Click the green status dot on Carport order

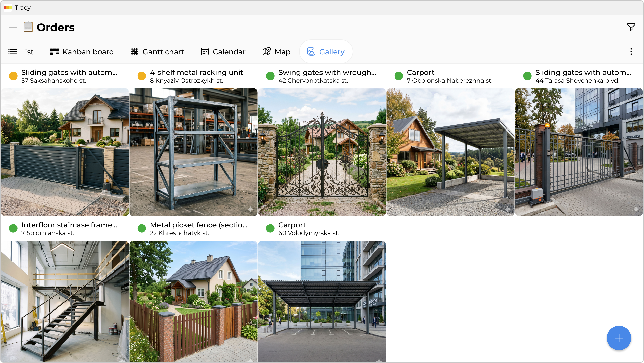[x=399, y=76]
